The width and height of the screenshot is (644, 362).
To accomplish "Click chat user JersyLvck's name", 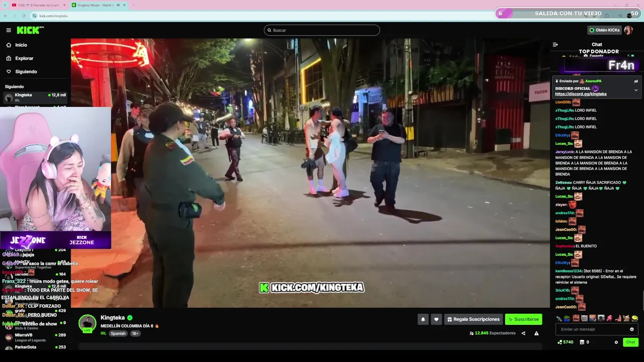I will click(565, 152).
